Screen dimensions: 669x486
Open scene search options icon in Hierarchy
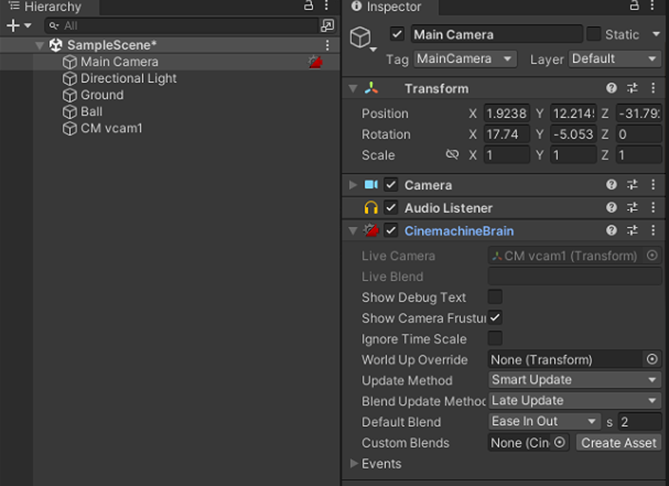click(x=327, y=26)
